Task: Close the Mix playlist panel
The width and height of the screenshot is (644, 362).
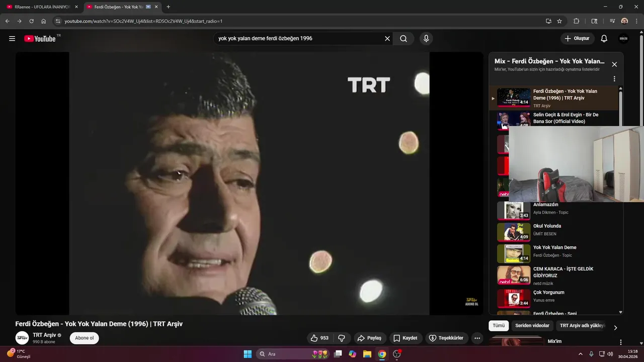Action: (614, 64)
